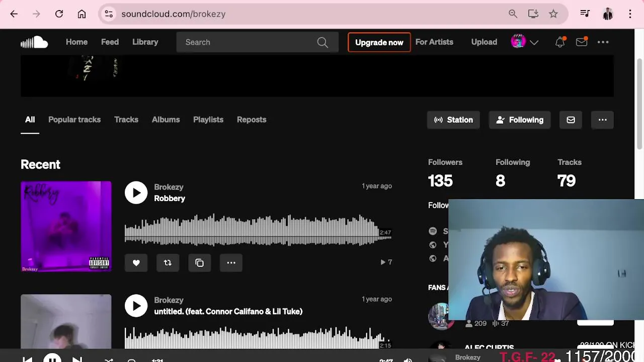Start the Brokezy Station
Image resolution: width=644 pixels, height=362 pixels.
(453, 120)
